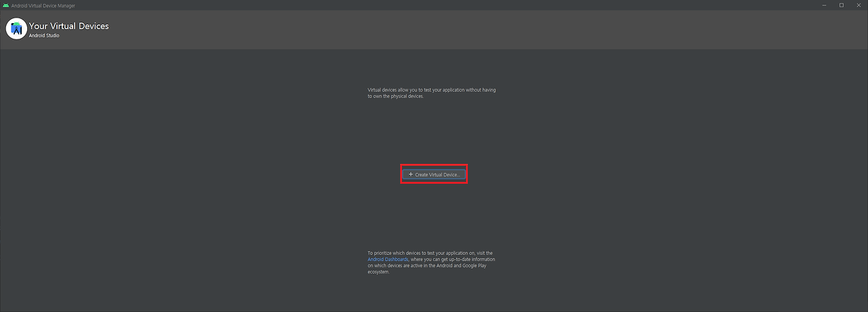The image size is (868, 312).
Task: Minimize the Android Virtual Device Manager window
Action: pos(823,5)
